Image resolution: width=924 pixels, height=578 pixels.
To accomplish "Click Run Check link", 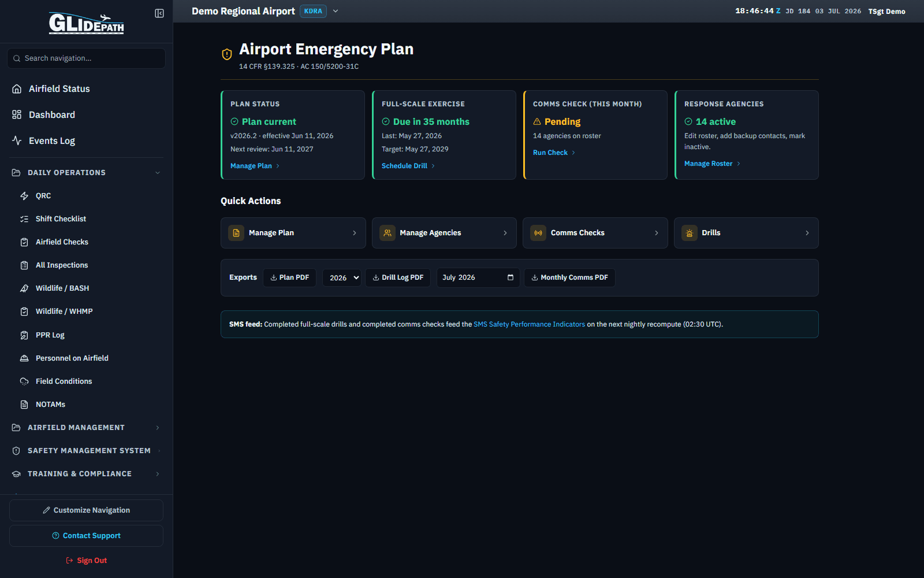I will 554,153.
